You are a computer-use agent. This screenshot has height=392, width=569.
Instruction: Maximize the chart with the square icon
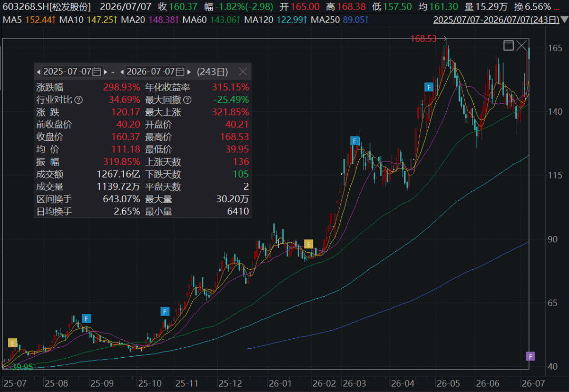508,45
